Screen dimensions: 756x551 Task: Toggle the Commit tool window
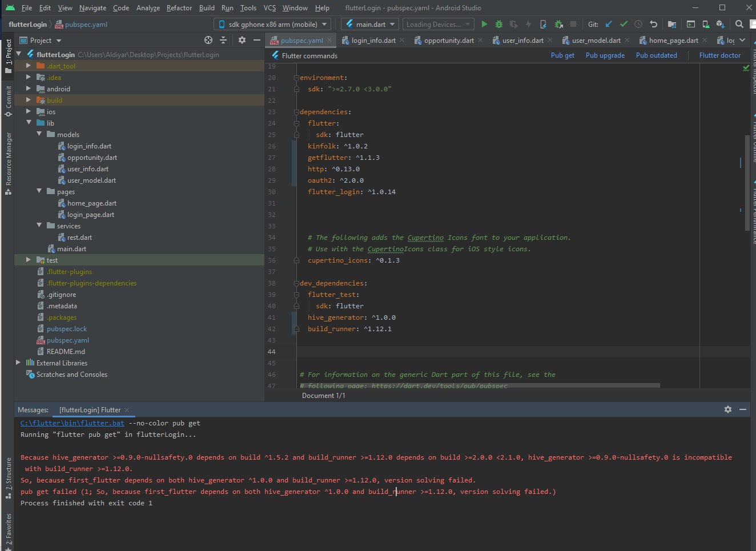(x=8, y=101)
